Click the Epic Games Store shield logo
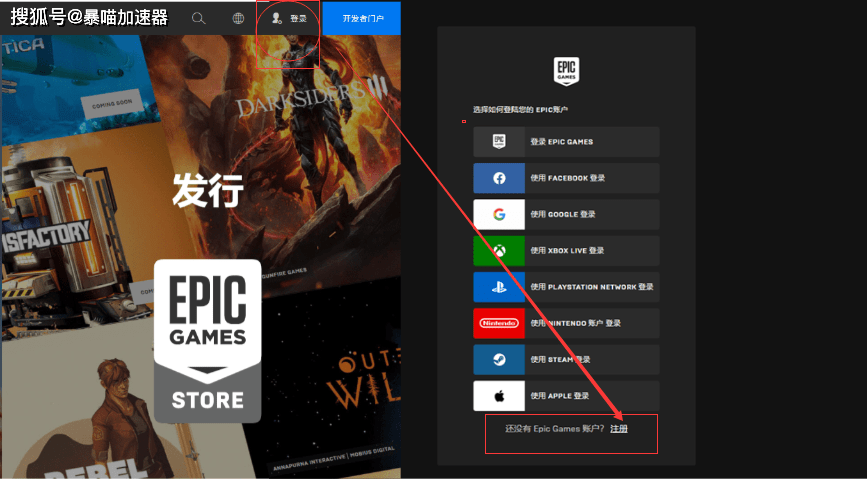 click(207, 340)
